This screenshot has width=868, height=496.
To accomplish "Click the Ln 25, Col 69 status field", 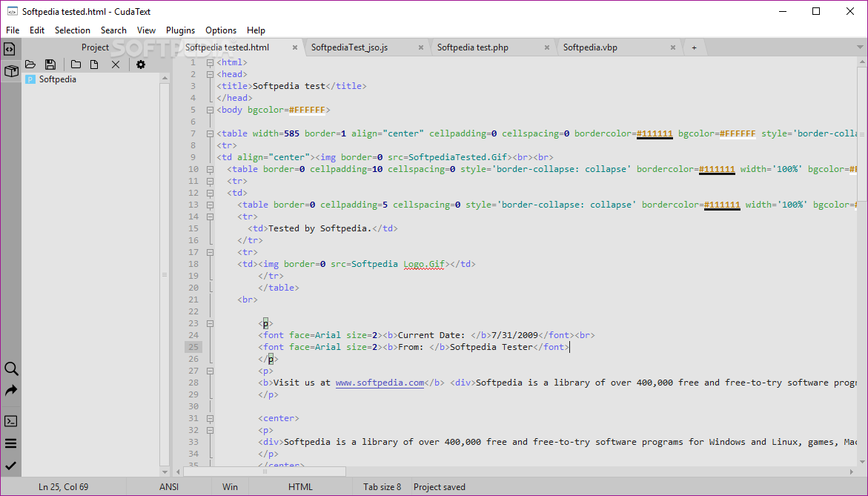I will (x=63, y=487).
